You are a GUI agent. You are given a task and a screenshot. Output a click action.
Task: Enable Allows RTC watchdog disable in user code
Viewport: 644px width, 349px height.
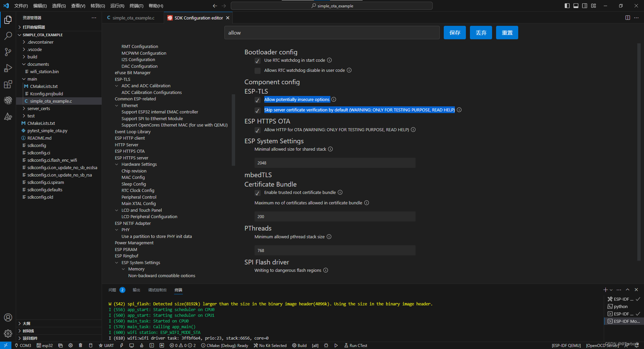[x=258, y=71]
